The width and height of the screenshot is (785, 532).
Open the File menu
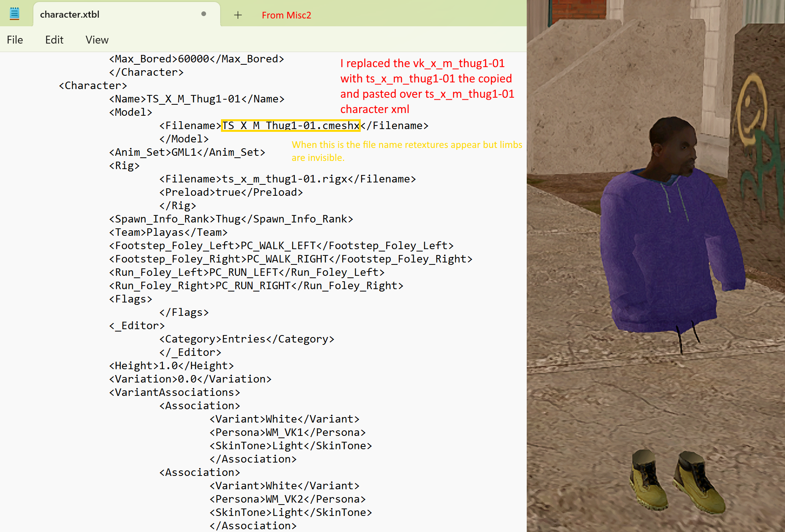click(15, 40)
